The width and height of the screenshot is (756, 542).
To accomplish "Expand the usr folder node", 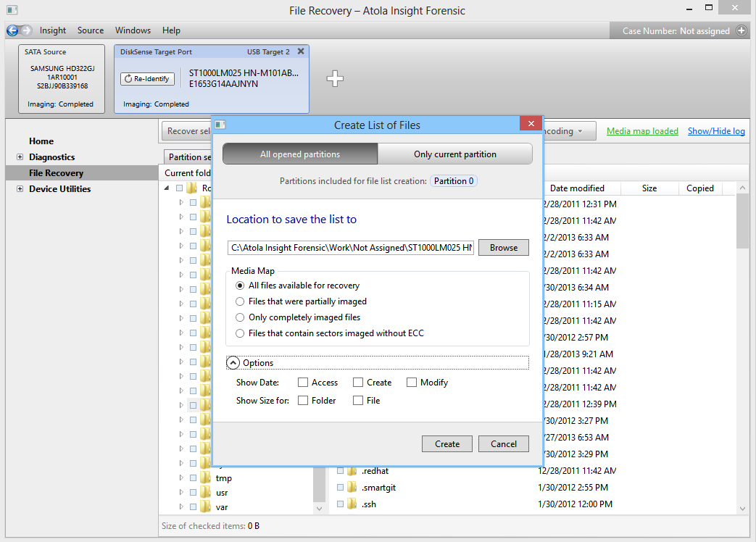I will point(181,493).
